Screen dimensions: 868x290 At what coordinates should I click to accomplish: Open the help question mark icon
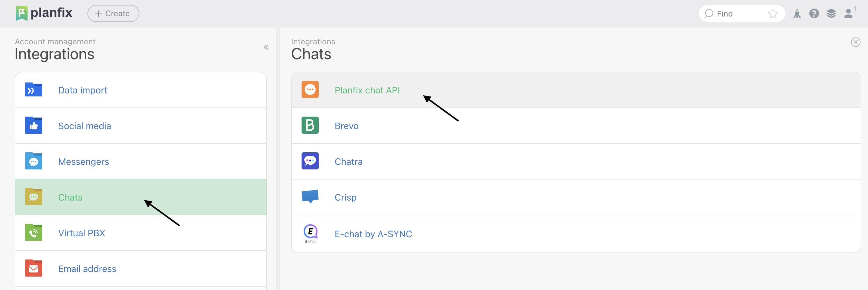(814, 14)
